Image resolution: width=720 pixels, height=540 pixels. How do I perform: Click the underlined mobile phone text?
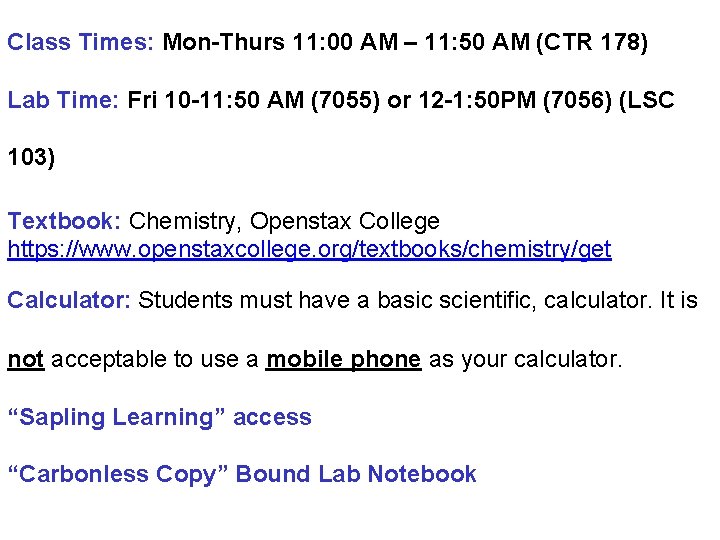pos(343,360)
